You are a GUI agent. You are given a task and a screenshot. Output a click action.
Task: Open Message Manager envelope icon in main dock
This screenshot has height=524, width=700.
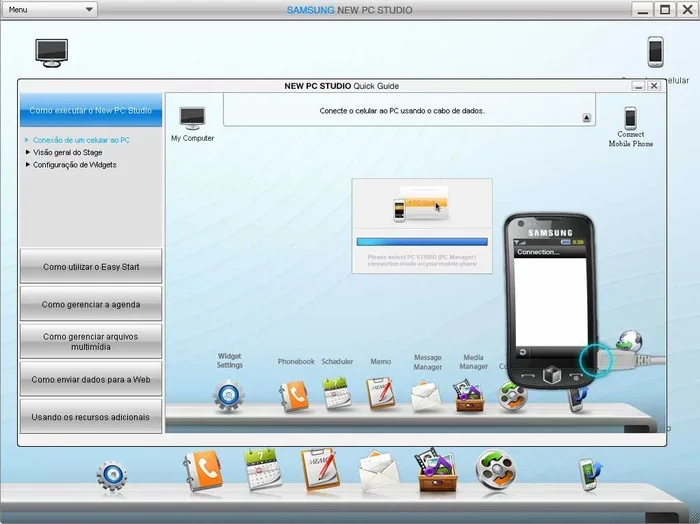coord(379,471)
